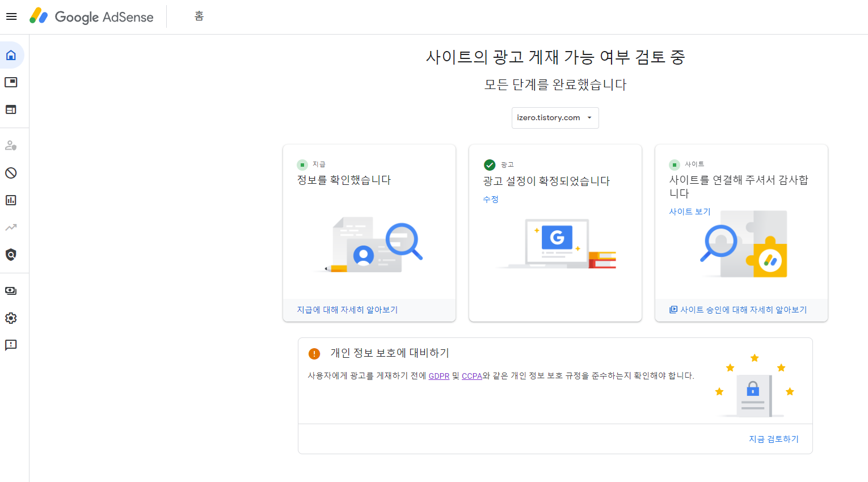Viewport: 868px width, 482px height.
Task: Click the ads laptop G illustration
Action: tap(555, 244)
